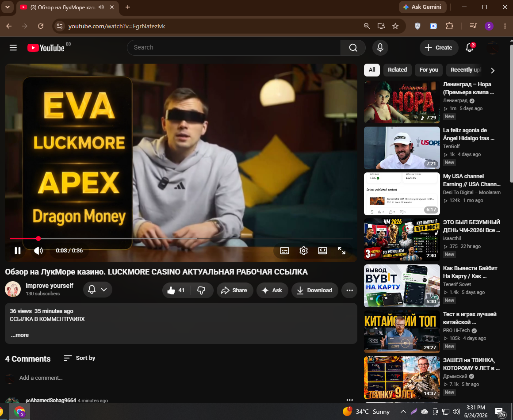Viewport: 513px width, 420px height.
Task: Show hidden system tray icons
Action: pyautogui.click(x=403, y=412)
